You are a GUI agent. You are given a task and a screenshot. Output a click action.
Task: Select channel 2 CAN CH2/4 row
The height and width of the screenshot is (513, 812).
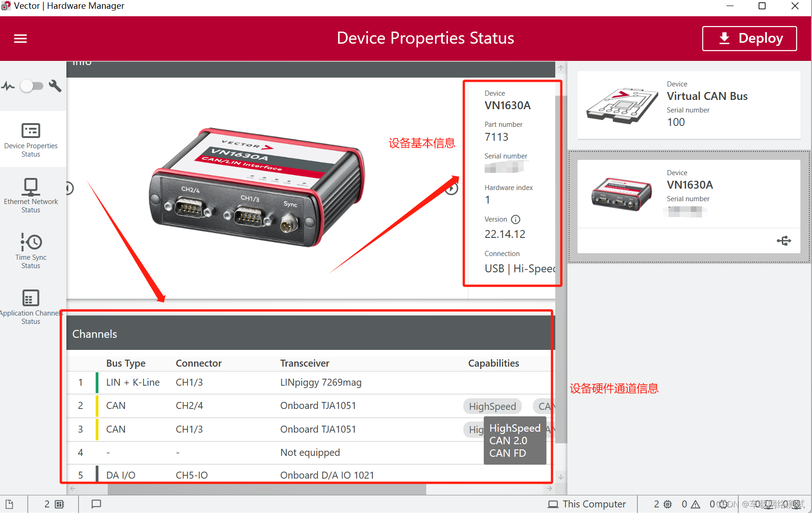[311, 406]
